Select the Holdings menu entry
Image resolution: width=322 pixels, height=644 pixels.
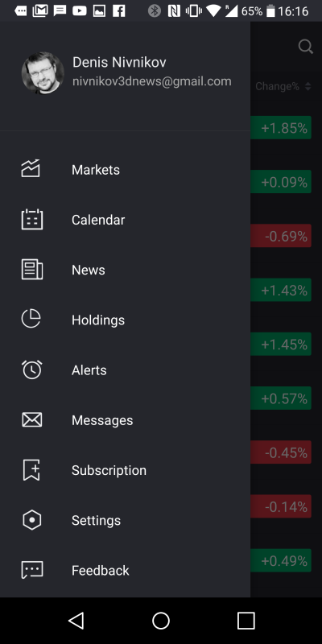(x=98, y=320)
